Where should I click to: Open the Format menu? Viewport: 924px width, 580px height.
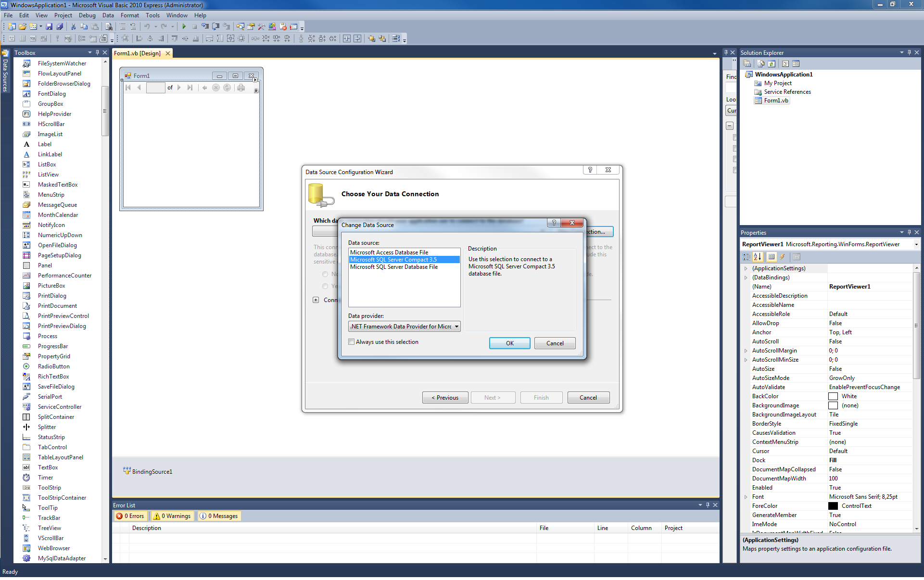pos(130,15)
